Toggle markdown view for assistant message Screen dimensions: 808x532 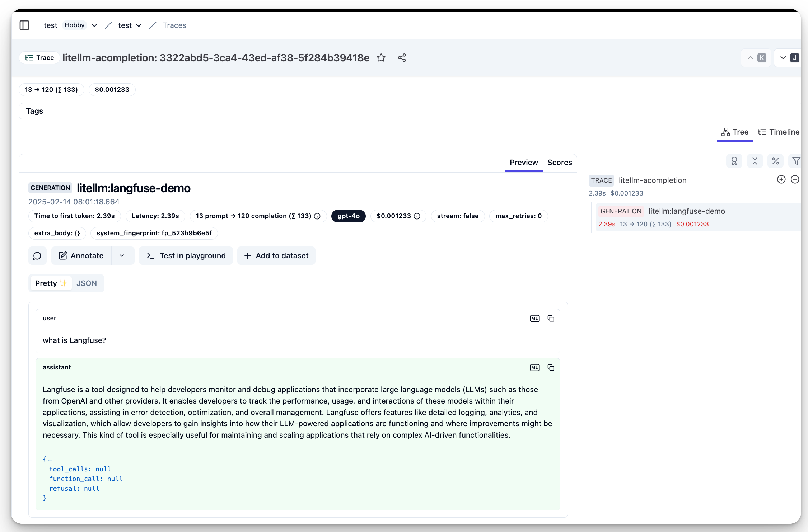534,368
